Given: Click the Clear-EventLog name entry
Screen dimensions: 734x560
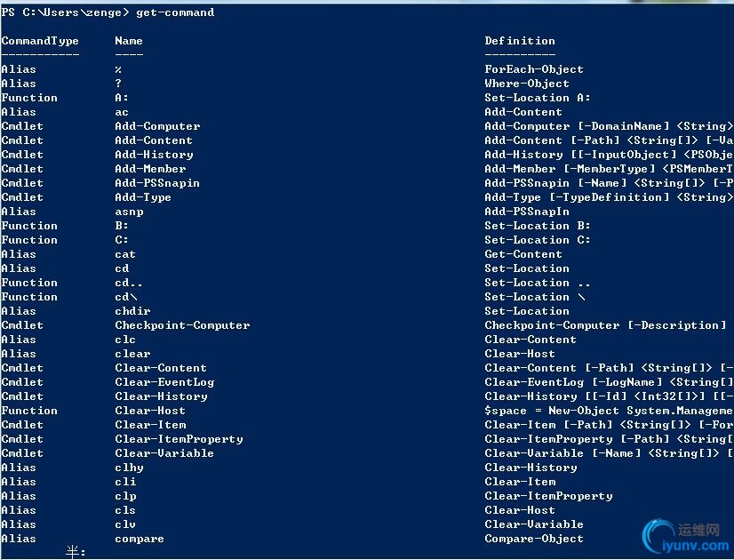Looking at the screenshot, I should 164,382.
